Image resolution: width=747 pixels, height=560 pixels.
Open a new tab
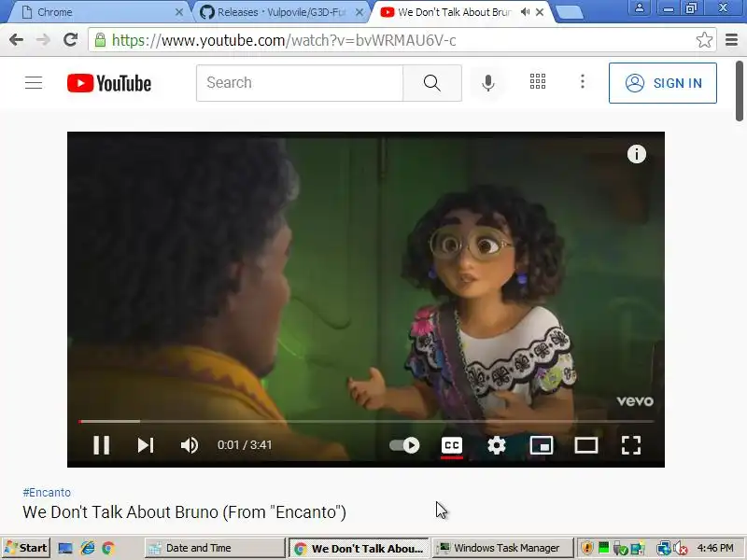tap(570, 13)
